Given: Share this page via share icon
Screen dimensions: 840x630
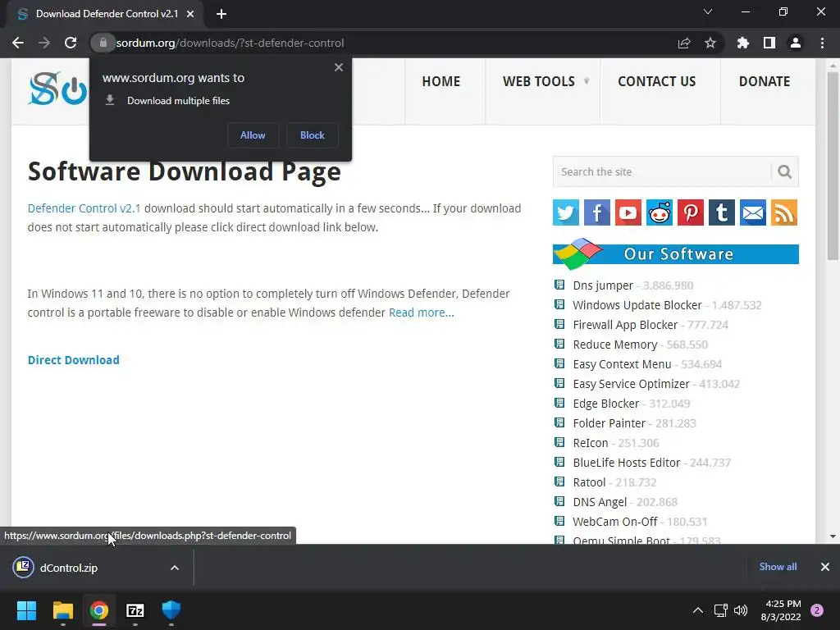Looking at the screenshot, I should coord(684,43).
